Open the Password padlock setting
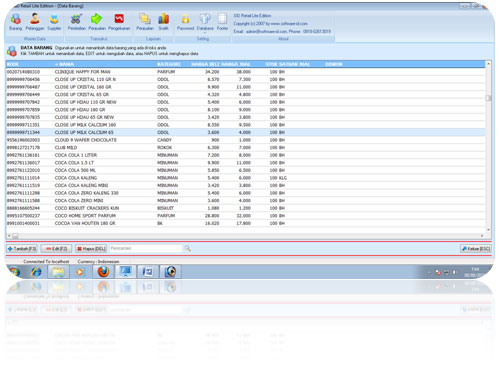The width and height of the screenshot is (499, 373). 185,22
